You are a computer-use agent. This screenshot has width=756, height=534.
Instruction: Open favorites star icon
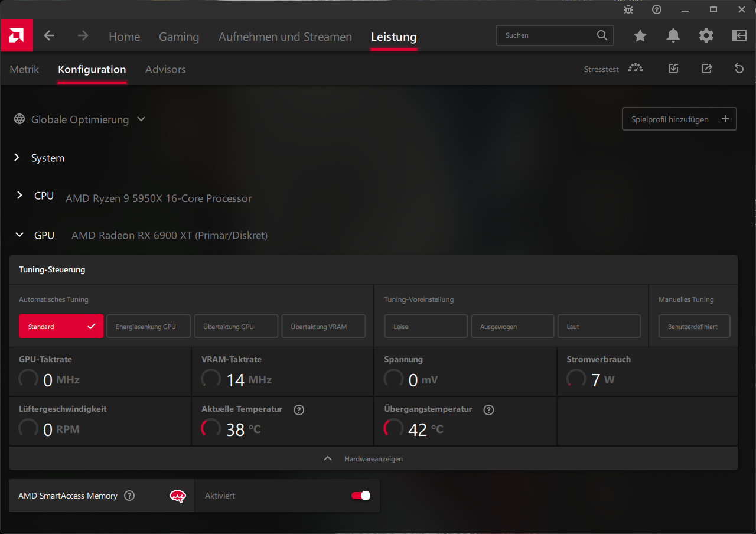(x=640, y=36)
